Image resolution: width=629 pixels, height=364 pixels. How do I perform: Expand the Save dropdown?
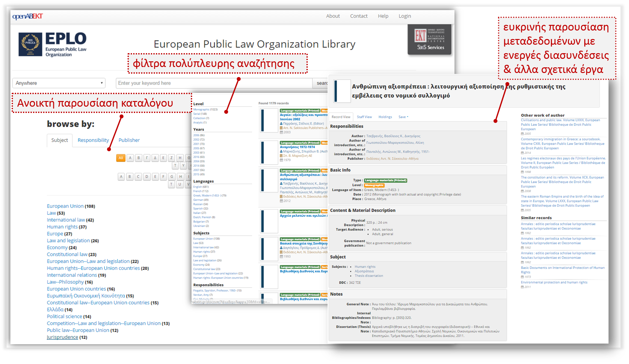click(x=403, y=117)
